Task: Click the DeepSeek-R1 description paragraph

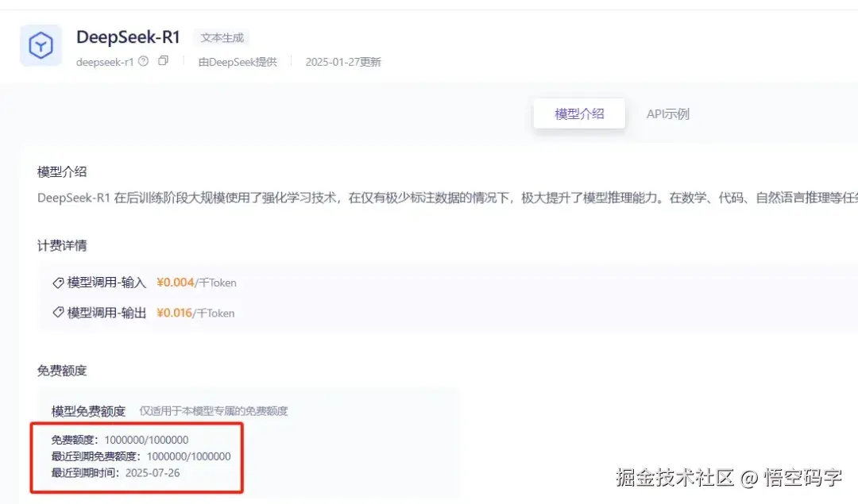Action: click(447, 198)
